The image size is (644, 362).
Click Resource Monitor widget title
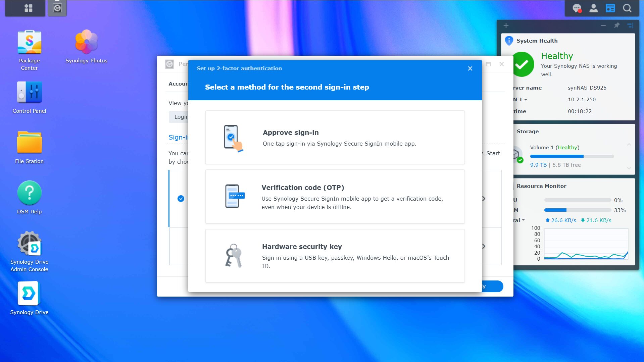pyautogui.click(x=541, y=186)
